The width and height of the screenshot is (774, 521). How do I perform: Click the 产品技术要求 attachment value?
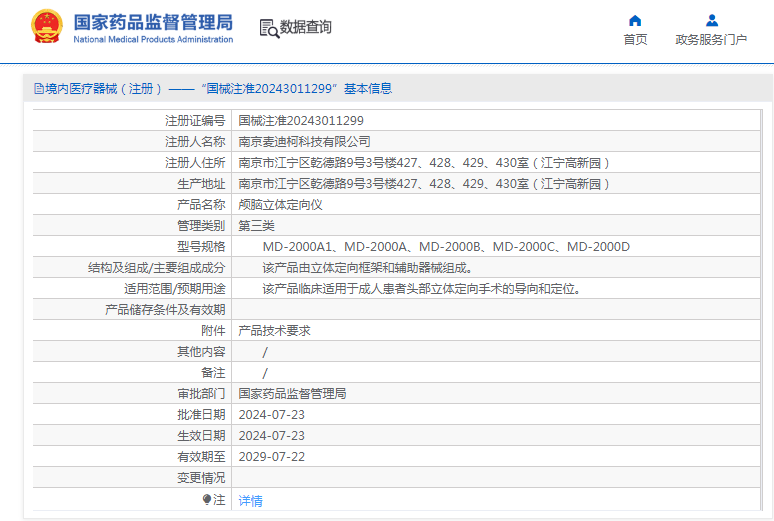(x=274, y=331)
